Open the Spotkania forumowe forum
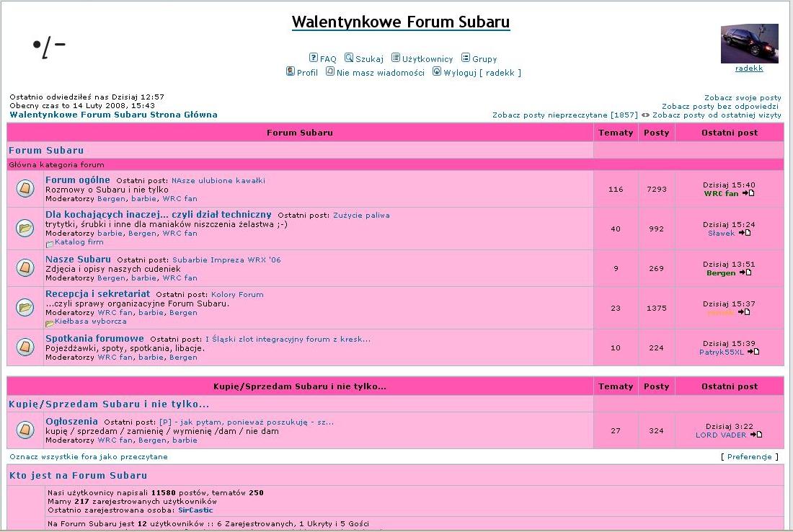Image resolution: width=793 pixels, height=532 pixels. click(94, 338)
